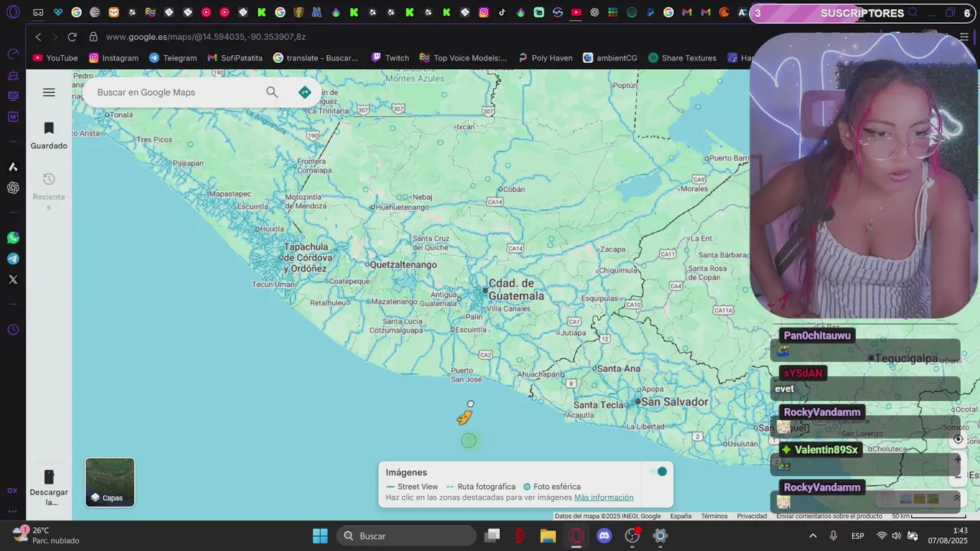This screenshot has width=980, height=551.
Task: Click the Quetzaltenango map label
Action: click(x=403, y=265)
